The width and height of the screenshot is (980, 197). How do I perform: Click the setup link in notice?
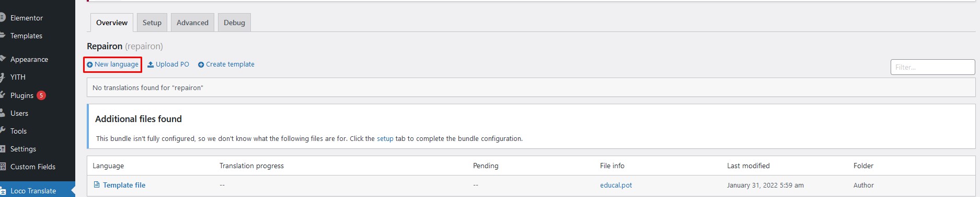coord(385,138)
